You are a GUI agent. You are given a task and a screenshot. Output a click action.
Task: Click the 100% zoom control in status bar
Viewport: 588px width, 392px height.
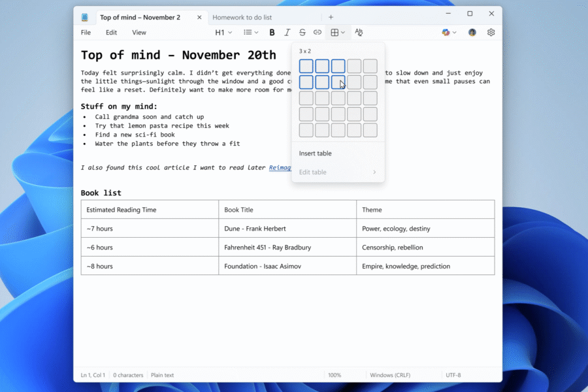click(x=335, y=375)
